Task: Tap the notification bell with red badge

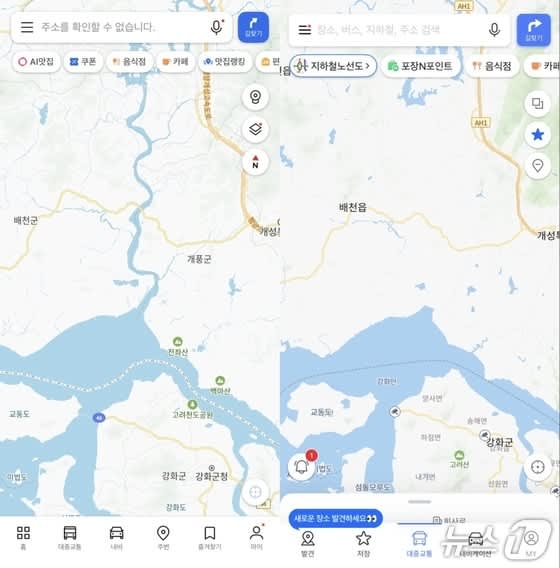Action: pos(302,466)
